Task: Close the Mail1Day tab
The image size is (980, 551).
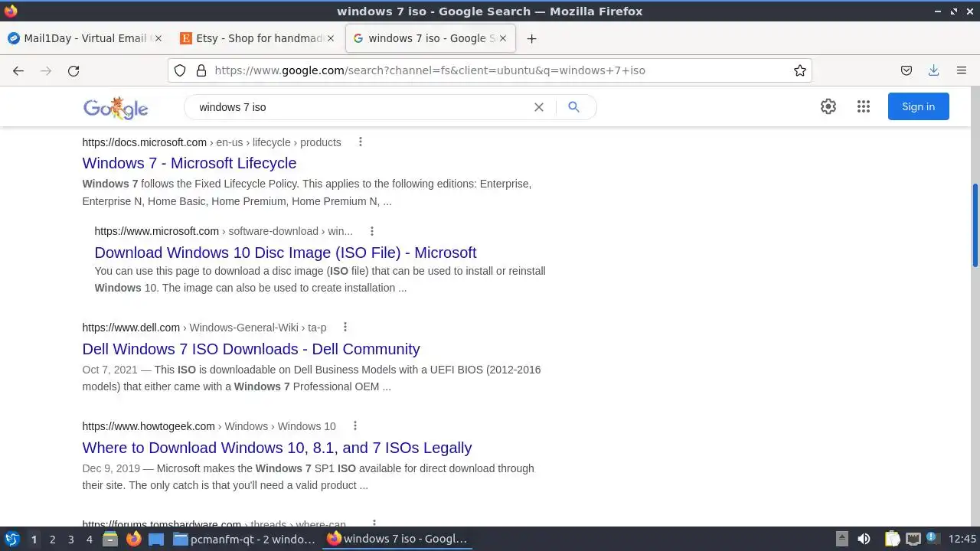Action: pyautogui.click(x=158, y=38)
